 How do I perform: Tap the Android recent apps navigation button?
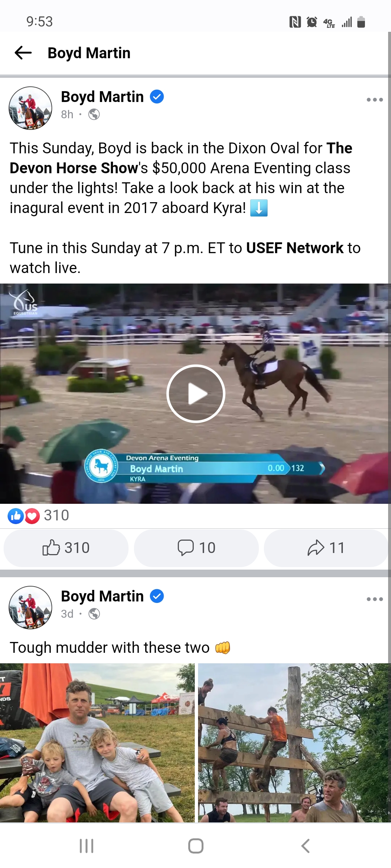click(x=87, y=846)
